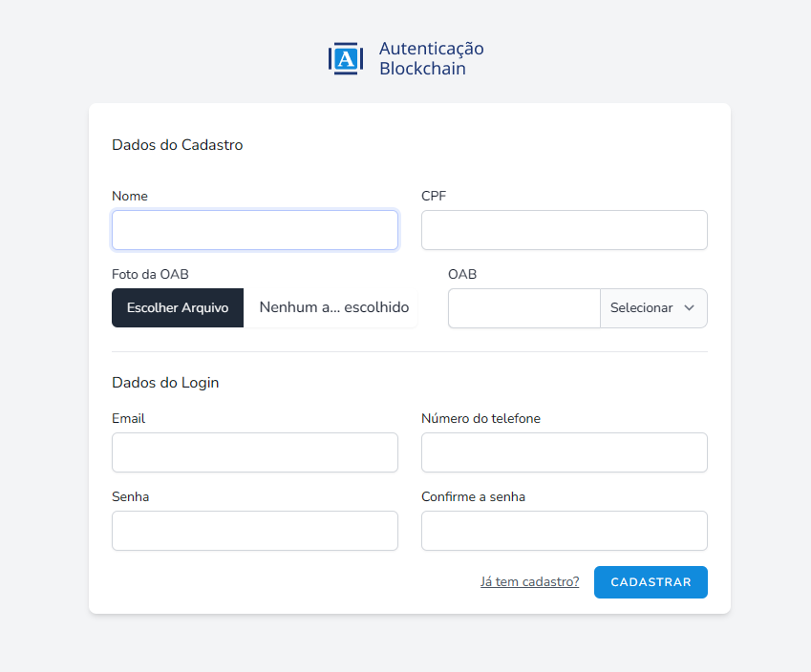This screenshot has width=811, height=672.
Task: Click the 'Nenhum a... escolhido' file name text
Action: point(333,307)
